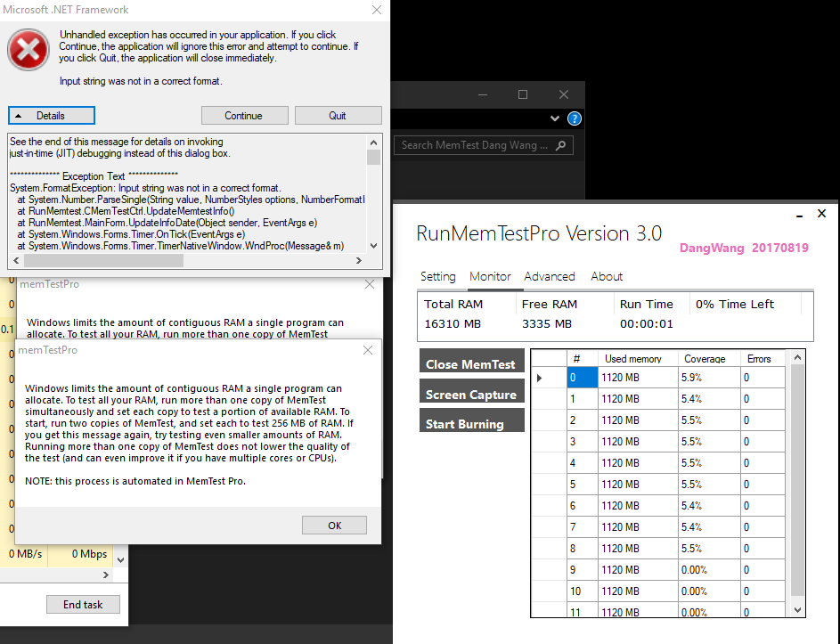This screenshot has width=840, height=644.
Task: Open the About tab in RunMemTestPro
Action: tap(607, 276)
